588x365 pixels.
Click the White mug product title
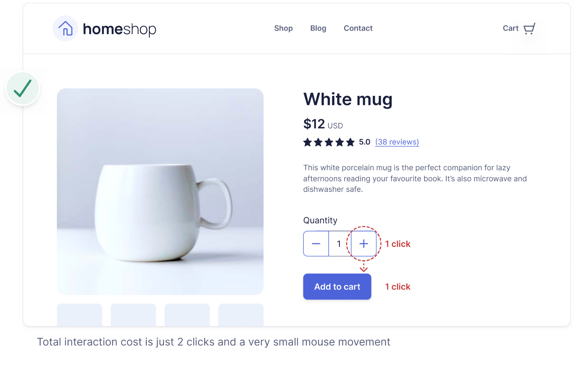pyautogui.click(x=348, y=99)
